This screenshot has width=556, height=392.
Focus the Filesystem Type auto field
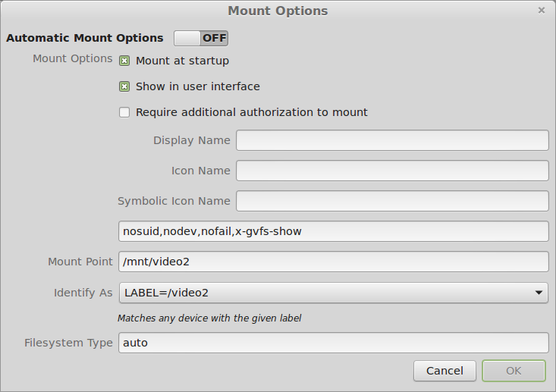333,343
